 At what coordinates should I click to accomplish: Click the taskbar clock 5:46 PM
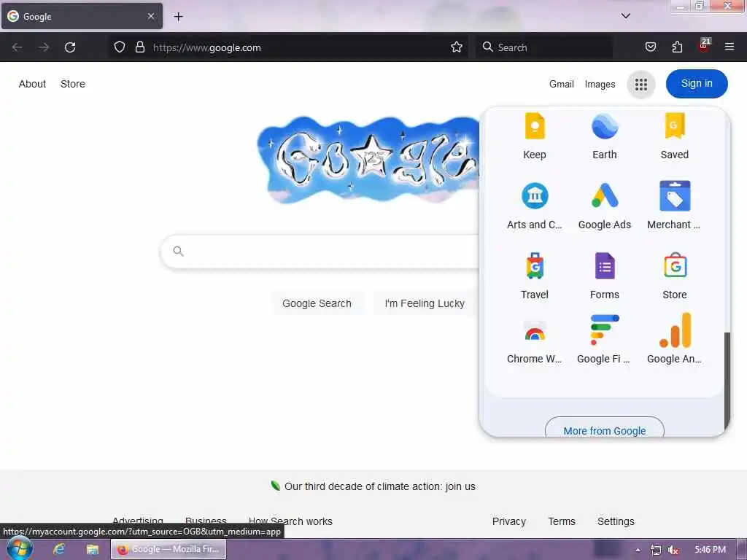[710, 550]
